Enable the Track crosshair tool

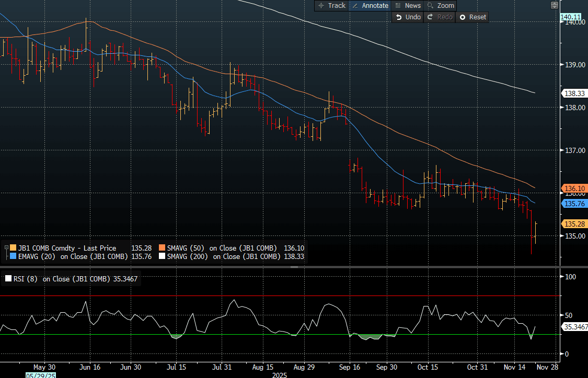331,5
